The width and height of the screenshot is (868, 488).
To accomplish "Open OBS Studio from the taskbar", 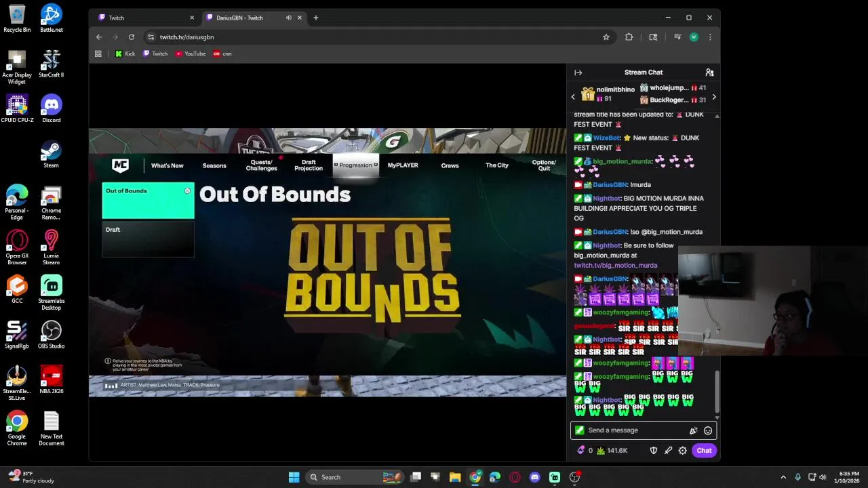I will [x=575, y=477].
